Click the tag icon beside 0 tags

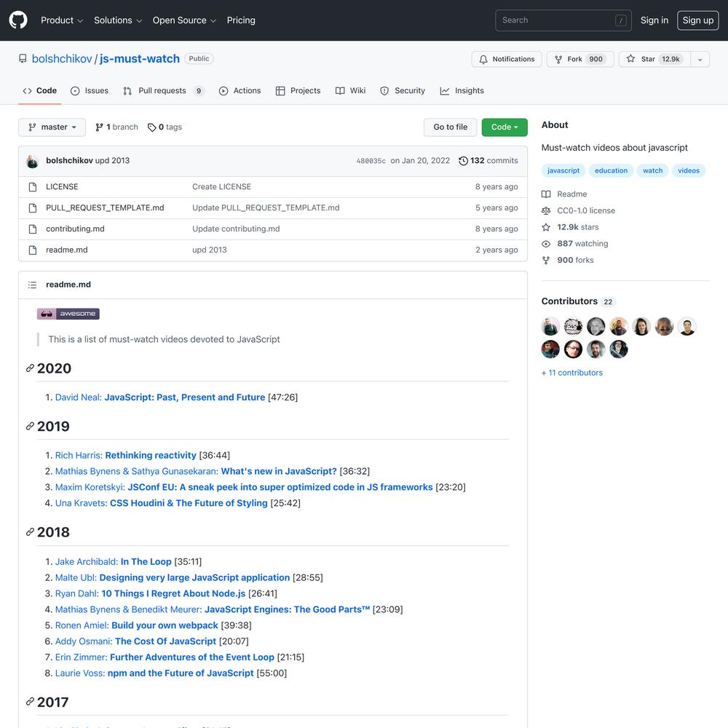pos(152,127)
